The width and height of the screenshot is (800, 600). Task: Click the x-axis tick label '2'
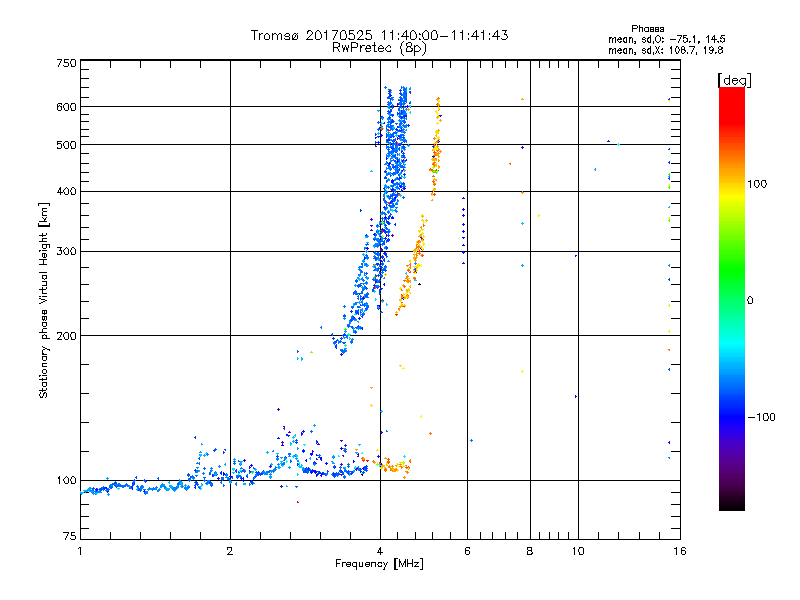[230, 551]
